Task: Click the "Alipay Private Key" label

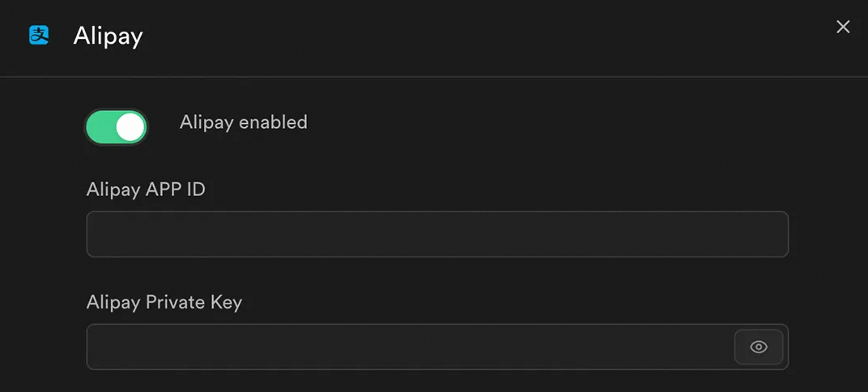Action: click(164, 302)
